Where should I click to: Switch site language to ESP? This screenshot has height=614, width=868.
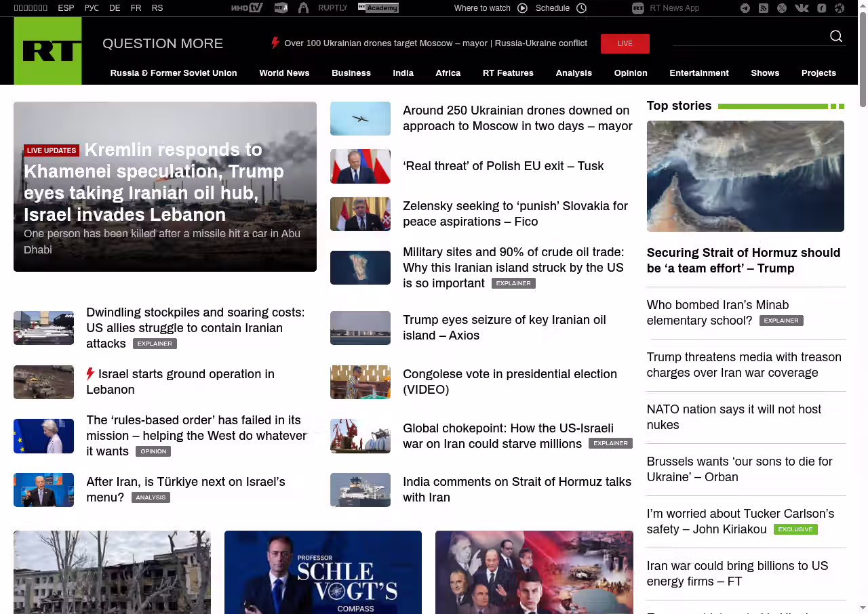click(x=66, y=8)
